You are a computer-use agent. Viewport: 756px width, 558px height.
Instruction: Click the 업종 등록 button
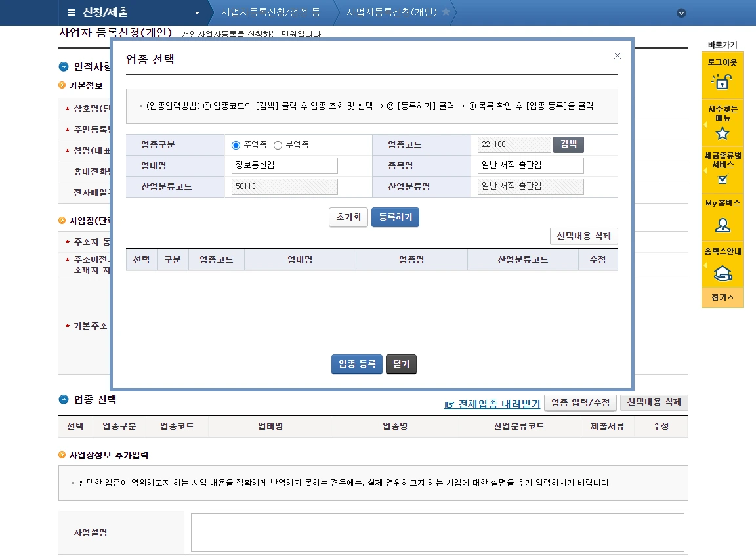coord(356,364)
